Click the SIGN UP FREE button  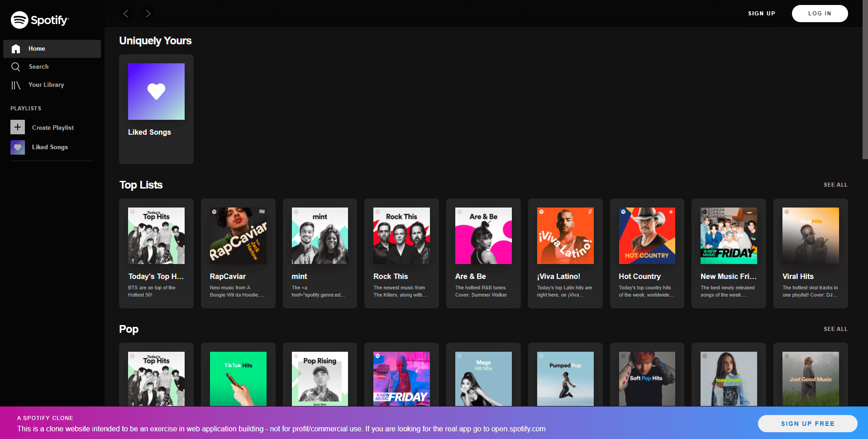pyautogui.click(x=808, y=424)
